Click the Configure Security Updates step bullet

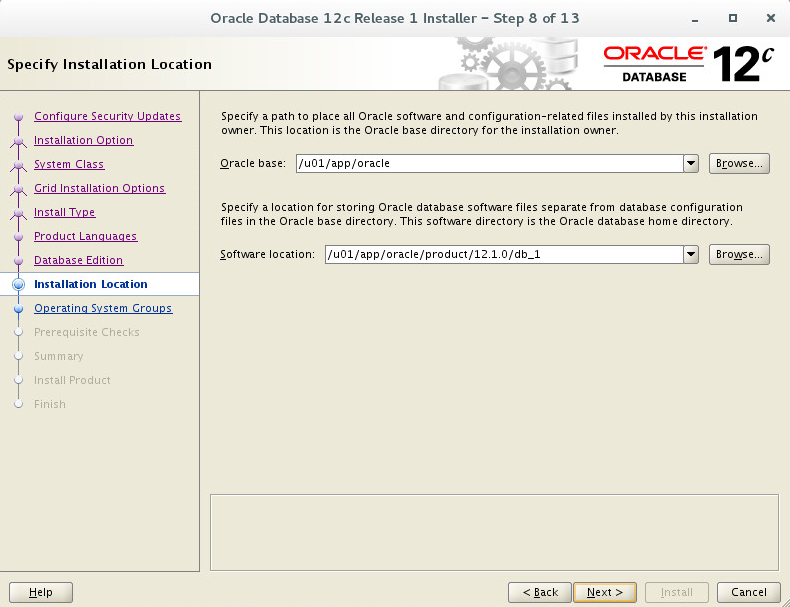tap(19, 117)
